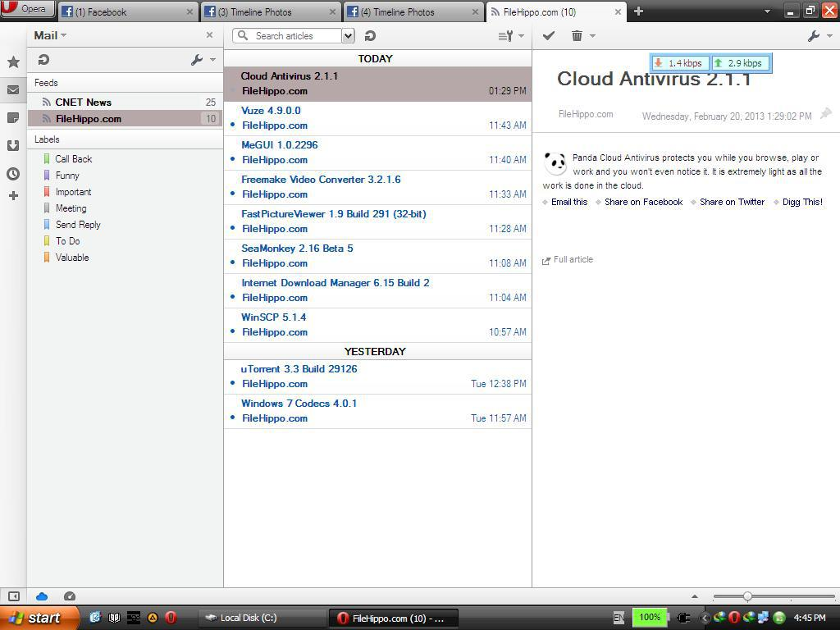Open Opera Link cloud icon
This screenshot has width=840, height=630.
click(x=42, y=596)
